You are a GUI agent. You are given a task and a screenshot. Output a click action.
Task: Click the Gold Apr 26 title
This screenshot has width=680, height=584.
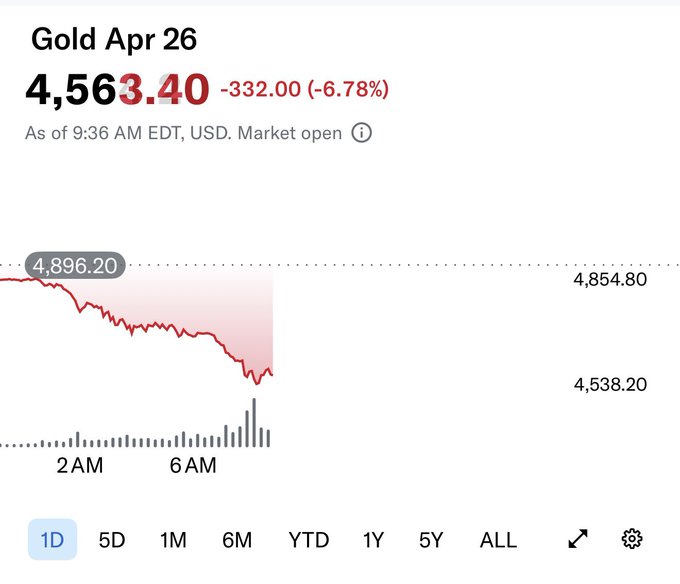(114, 39)
